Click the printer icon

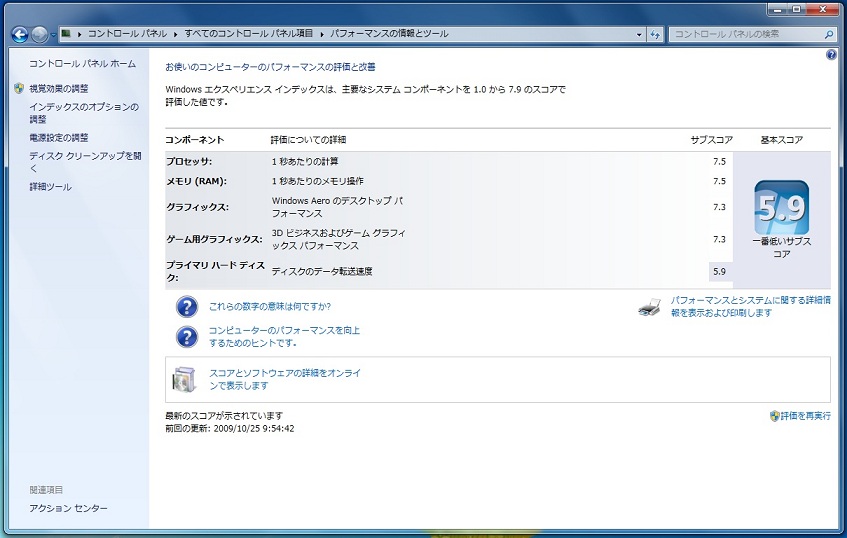(x=649, y=307)
